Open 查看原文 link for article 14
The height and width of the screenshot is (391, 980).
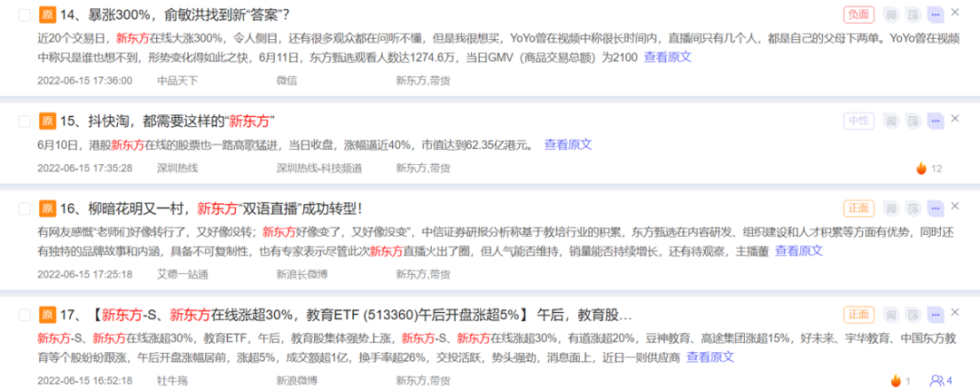point(668,57)
